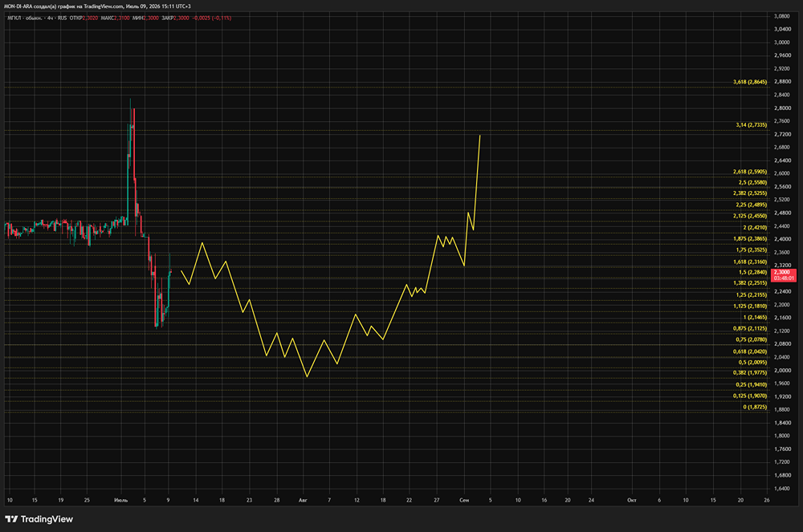
Task: Click date 28 on the time axis
Action: click(x=276, y=500)
